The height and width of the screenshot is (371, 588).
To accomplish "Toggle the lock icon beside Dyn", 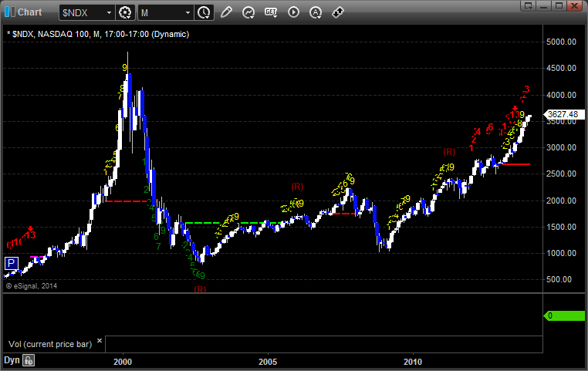I will tap(29, 360).
